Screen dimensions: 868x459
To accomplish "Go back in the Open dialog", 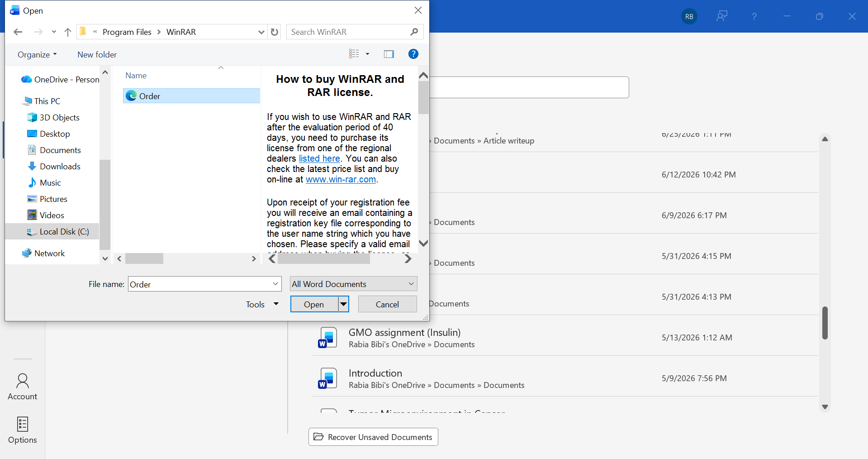I will [18, 32].
